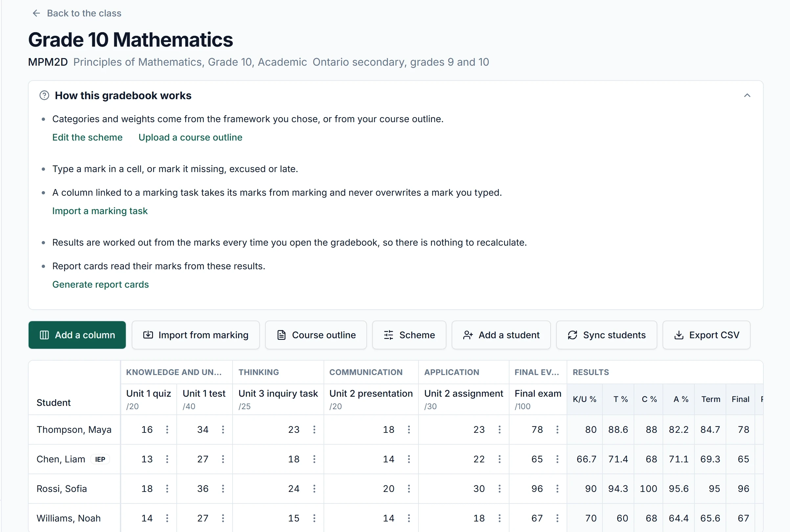
Task: Collapse the 'How this gradebook works' panel
Action: pyautogui.click(x=747, y=95)
